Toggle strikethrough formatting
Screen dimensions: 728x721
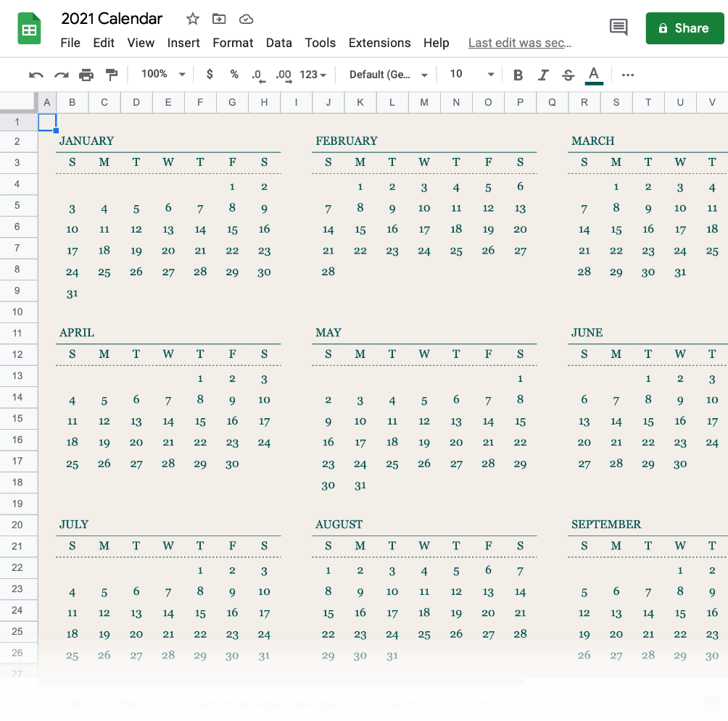point(568,74)
